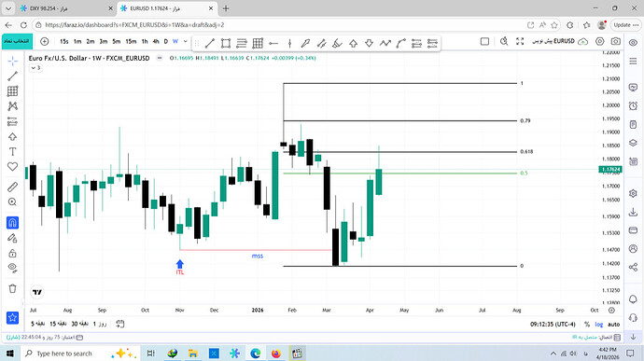Pick the trend line in floating favorites toolbar
The width and height of the screenshot is (644, 361).
tap(210, 43)
